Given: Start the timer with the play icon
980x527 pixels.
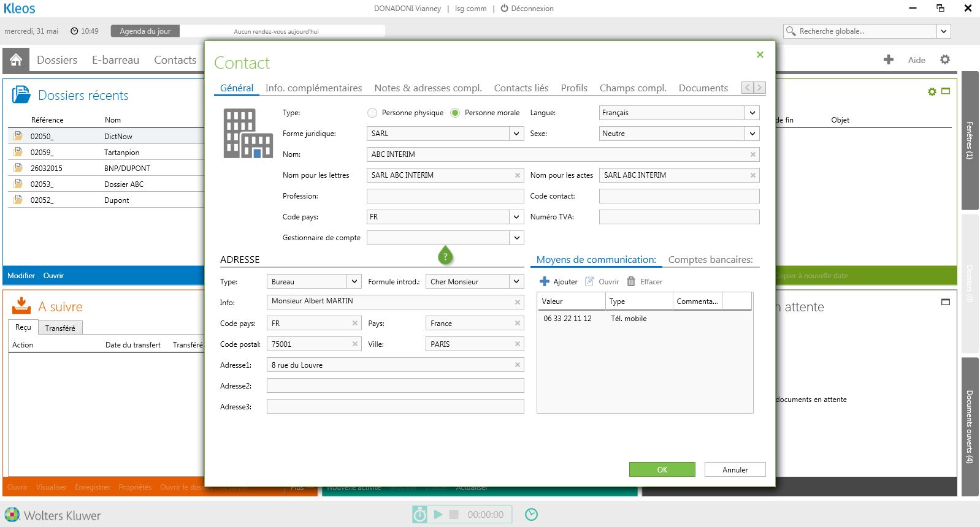Looking at the screenshot, I should pyautogui.click(x=438, y=515).
